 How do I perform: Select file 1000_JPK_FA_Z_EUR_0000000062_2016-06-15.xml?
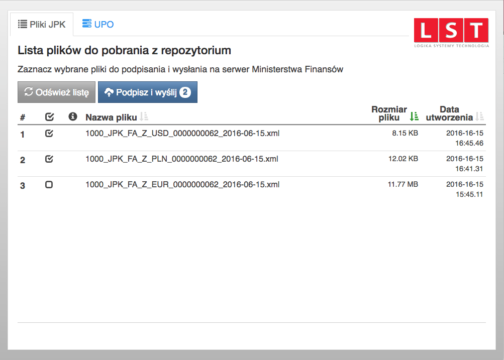(x=182, y=184)
